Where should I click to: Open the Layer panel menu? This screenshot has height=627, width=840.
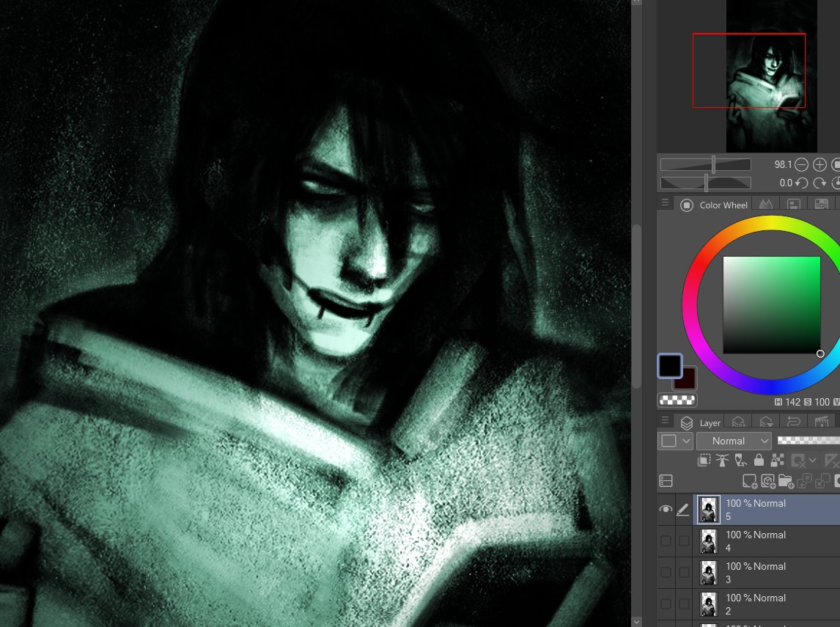click(665, 421)
